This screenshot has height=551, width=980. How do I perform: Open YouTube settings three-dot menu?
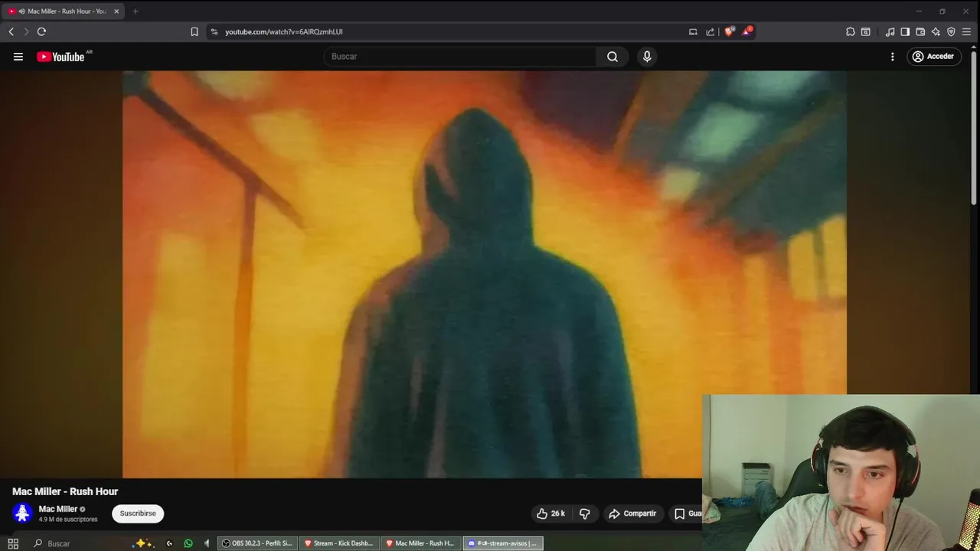point(892,57)
